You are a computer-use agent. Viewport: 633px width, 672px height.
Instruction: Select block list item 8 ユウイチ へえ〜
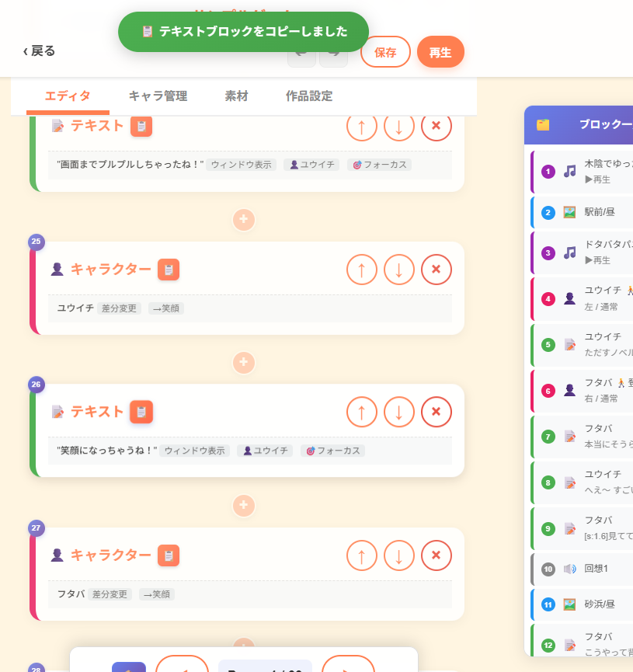click(582, 482)
